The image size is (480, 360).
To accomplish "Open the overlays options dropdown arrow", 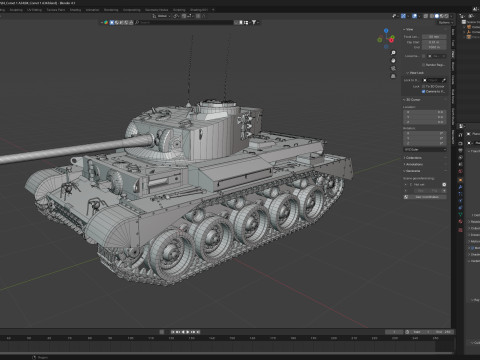I will pyautogui.click(x=419, y=16).
